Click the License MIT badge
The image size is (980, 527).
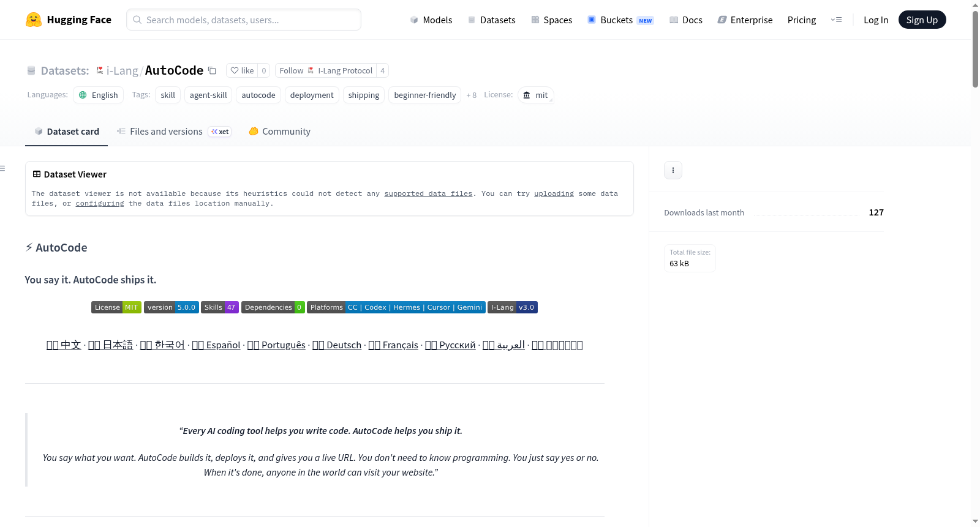[116, 307]
